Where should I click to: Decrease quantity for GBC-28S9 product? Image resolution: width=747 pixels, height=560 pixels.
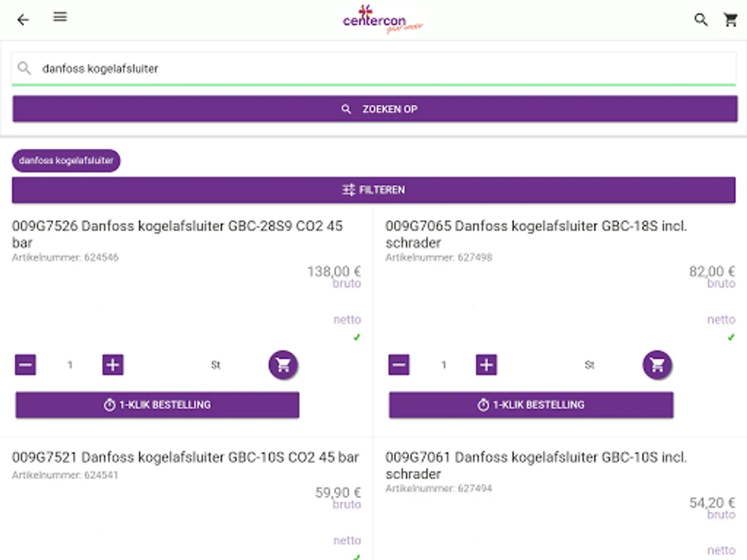26,365
